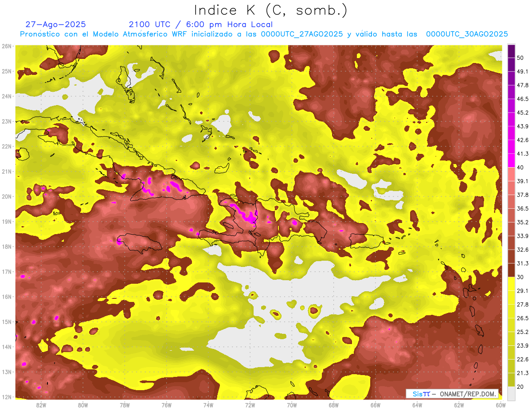Click the '43.9' value on the color scale
Viewport: 532px width, 411px height.
523,126
